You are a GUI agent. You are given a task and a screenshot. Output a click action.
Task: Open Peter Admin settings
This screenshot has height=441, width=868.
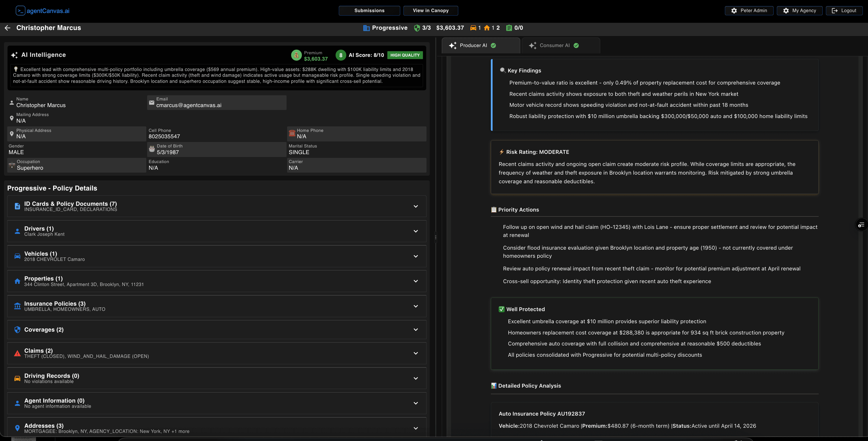click(x=749, y=10)
